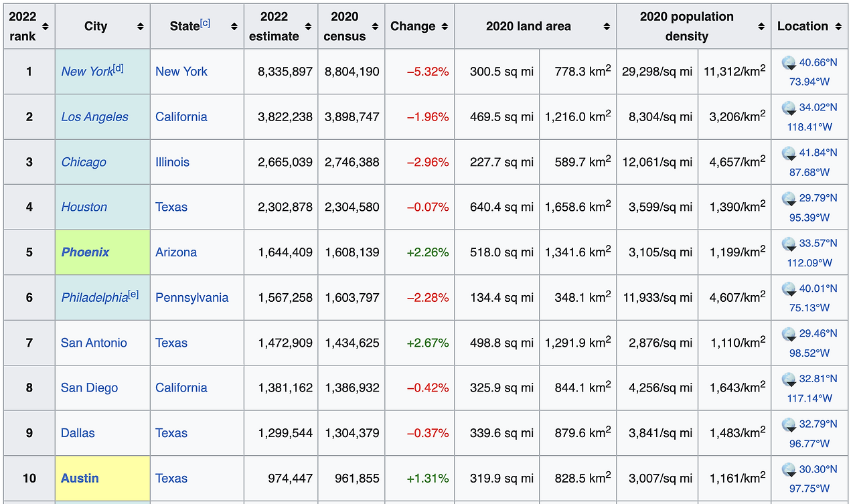Sort table by 2022 rank column arrows
Screen dimensions: 857x504
coord(46,26)
